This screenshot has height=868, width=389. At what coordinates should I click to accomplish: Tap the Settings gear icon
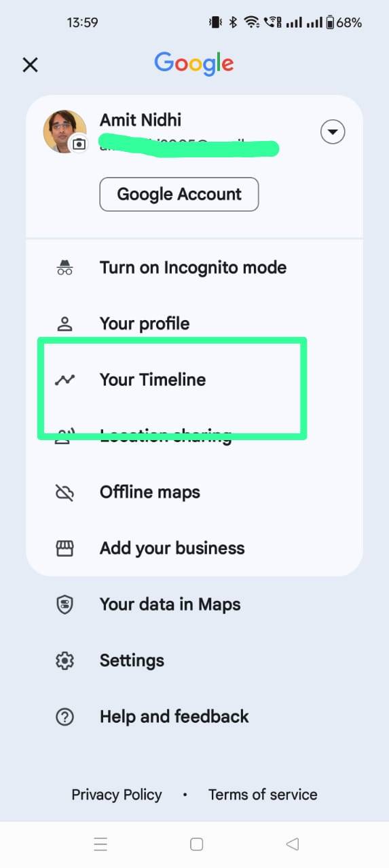coord(64,660)
